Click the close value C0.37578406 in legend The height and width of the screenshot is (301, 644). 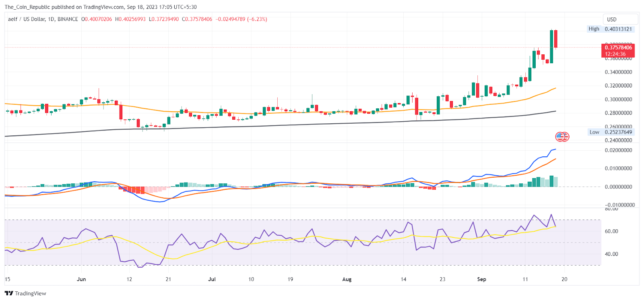click(x=197, y=19)
